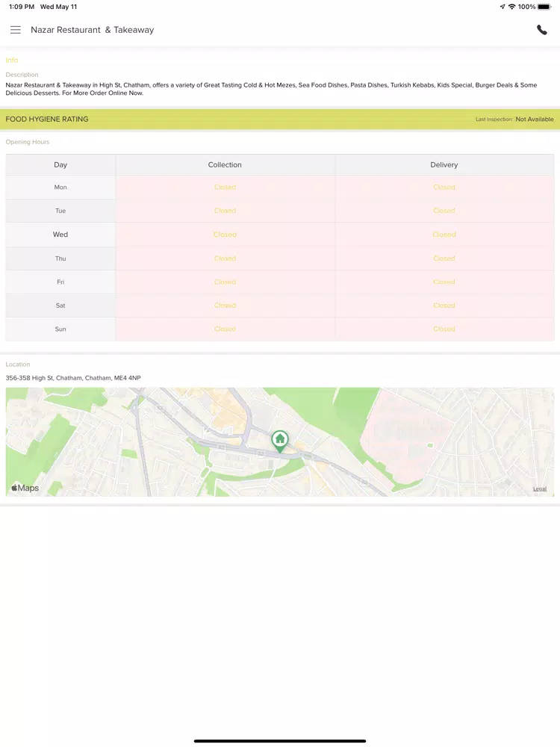This screenshot has height=747, width=560.
Task: Tap Thursday Collection Closed cell
Action: 225,258
